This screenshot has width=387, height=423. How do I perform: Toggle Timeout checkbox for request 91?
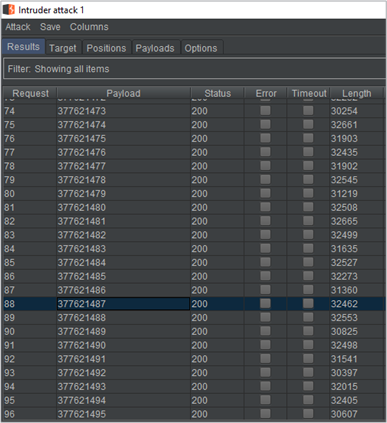pos(308,345)
